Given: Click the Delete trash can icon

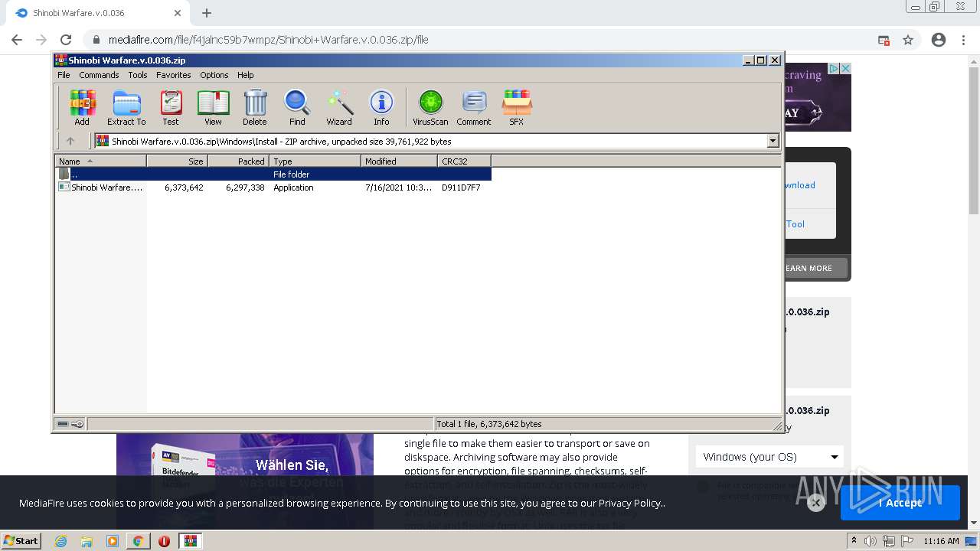Looking at the screenshot, I should 255,107.
